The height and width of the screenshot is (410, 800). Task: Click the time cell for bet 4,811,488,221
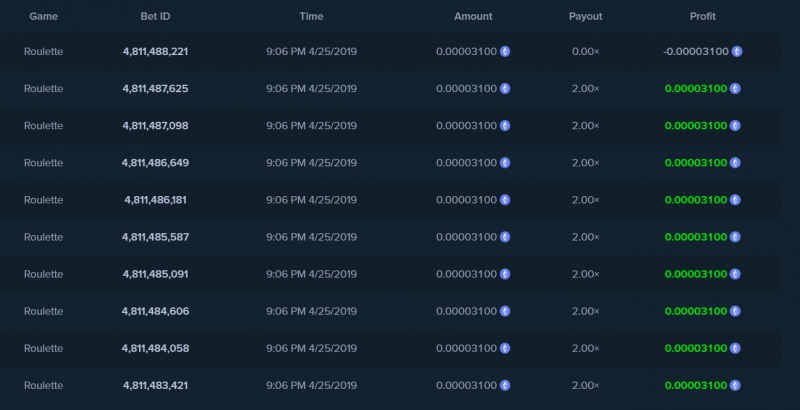pyautogui.click(x=311, y=52)
